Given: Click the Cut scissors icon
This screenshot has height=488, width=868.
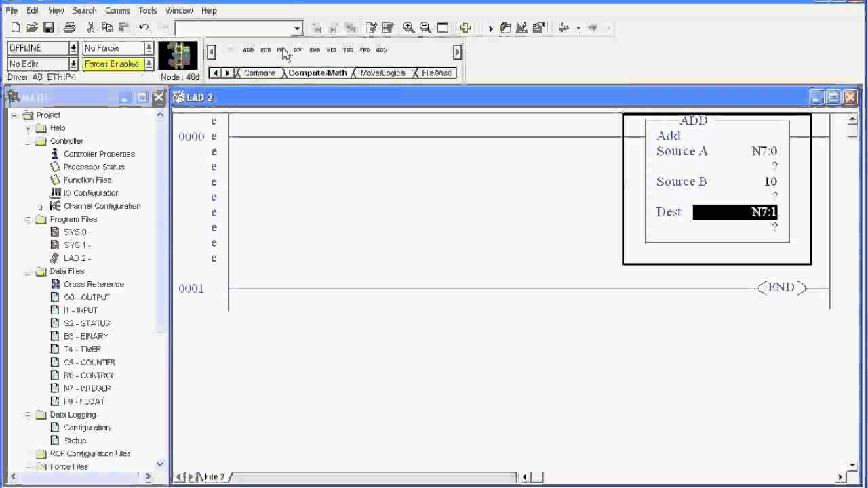Looking at the screenshot, I should pyautogui.click(x=90, y=28).
